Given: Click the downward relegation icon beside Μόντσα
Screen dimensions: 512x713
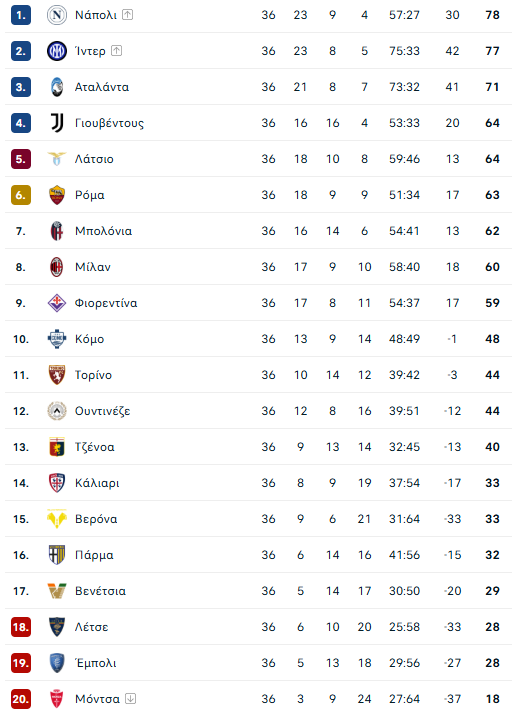Looking at the screenshot, I should [x=131, y=698].
